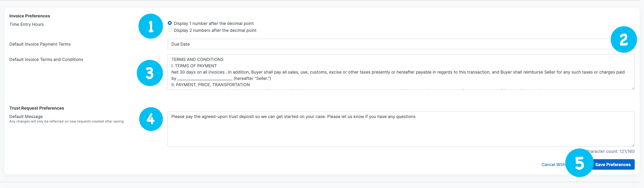The height and width of the screenshot is (188, 644).
Task: Click the numbered badge 2 marker
Action: [x=624, y=39]
